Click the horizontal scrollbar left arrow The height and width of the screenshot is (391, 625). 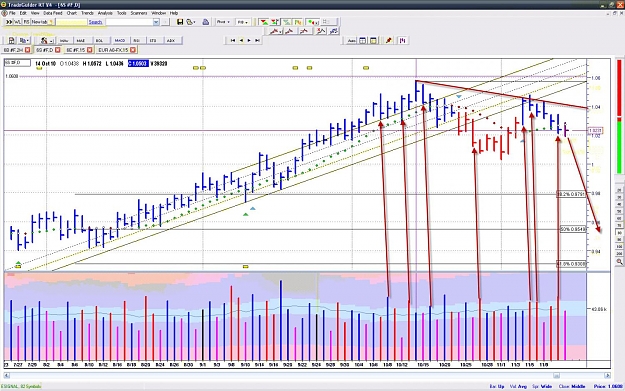point(7,375)
